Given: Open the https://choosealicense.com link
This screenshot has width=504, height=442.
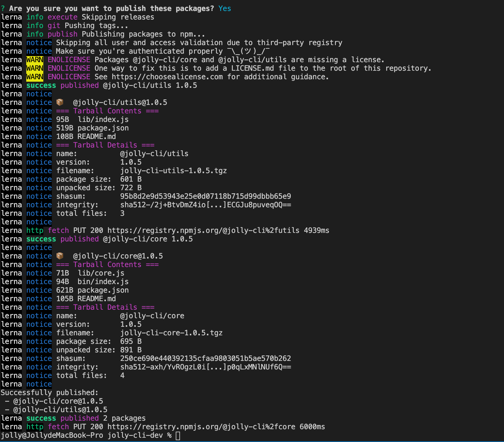Looking at the screenshot, I should point(167,77).
